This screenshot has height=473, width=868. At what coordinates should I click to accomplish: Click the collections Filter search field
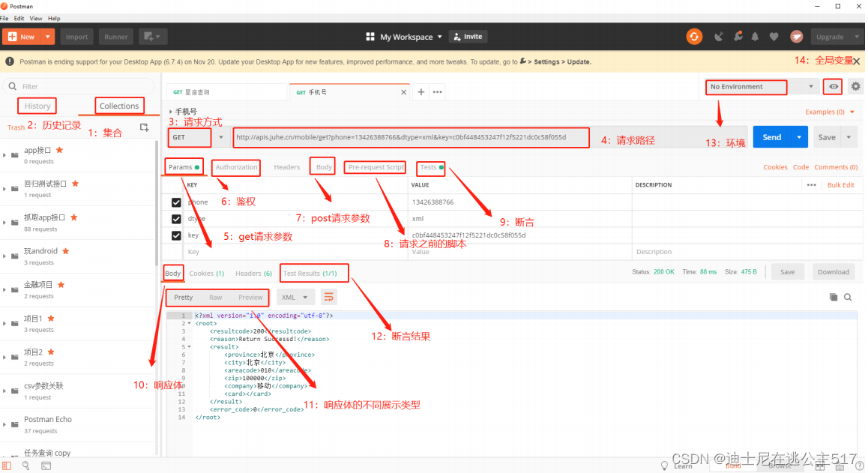[x=79, y=86]
